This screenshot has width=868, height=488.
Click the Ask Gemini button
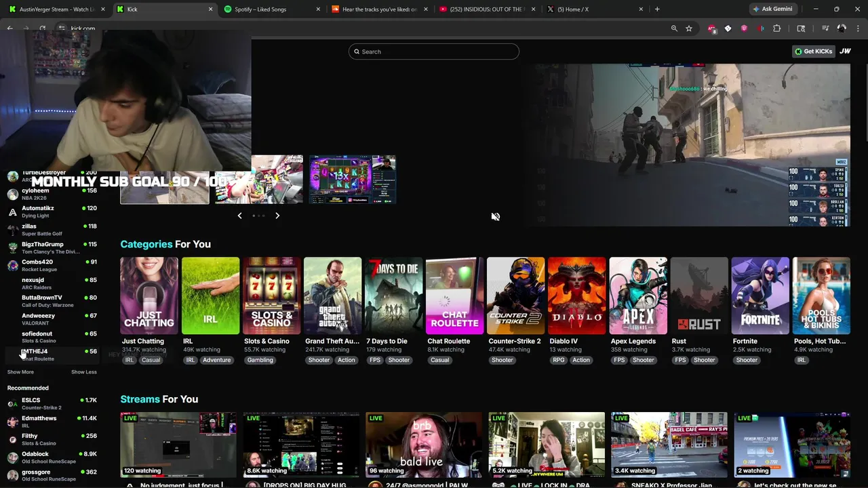coord(772,9)
